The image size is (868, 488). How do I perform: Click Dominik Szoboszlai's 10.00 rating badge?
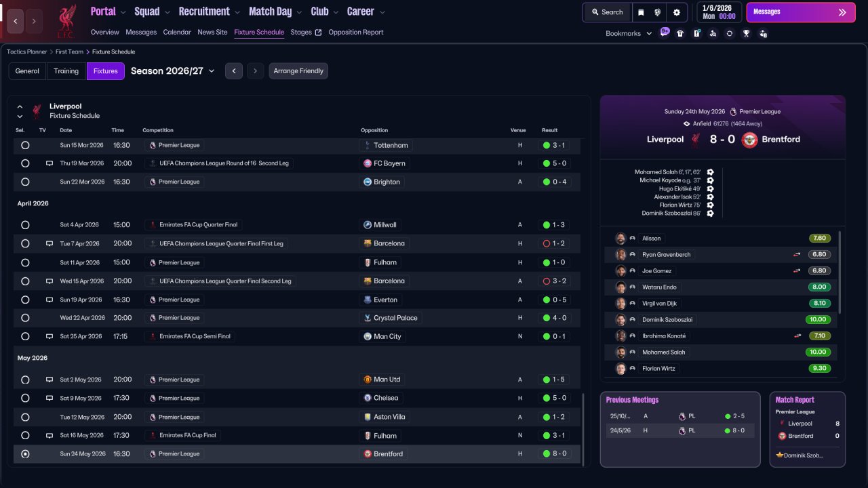point(818,320)
